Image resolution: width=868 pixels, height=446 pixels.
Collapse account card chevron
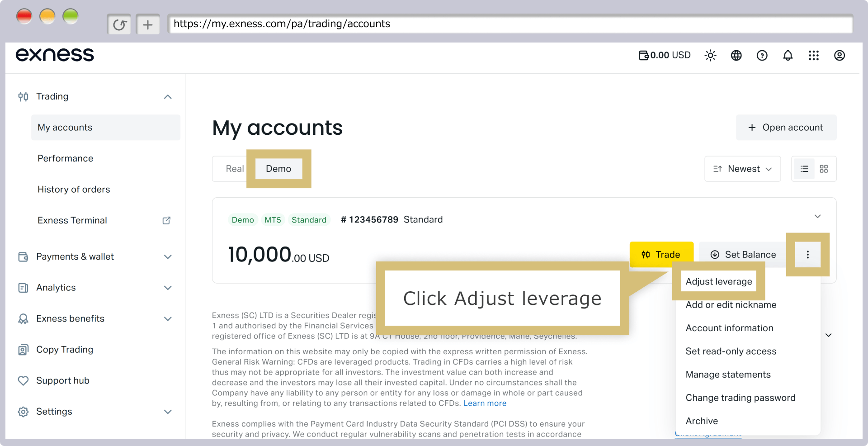(817, 216)
